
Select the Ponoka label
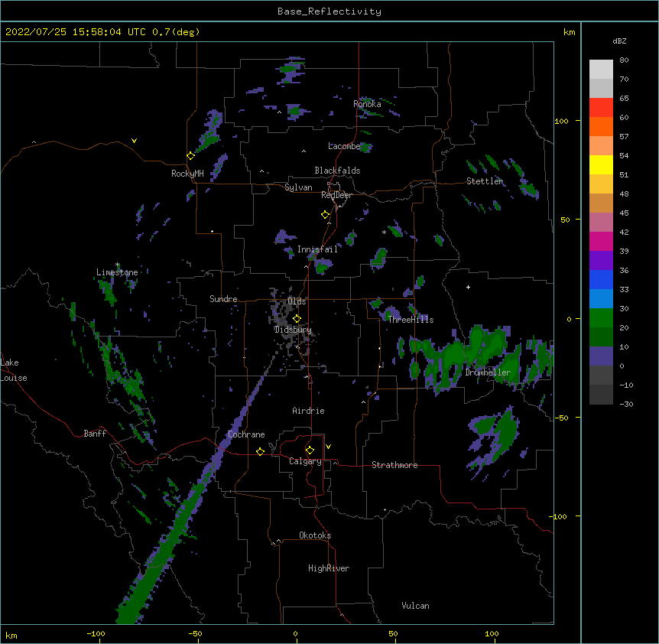(367, 104)
